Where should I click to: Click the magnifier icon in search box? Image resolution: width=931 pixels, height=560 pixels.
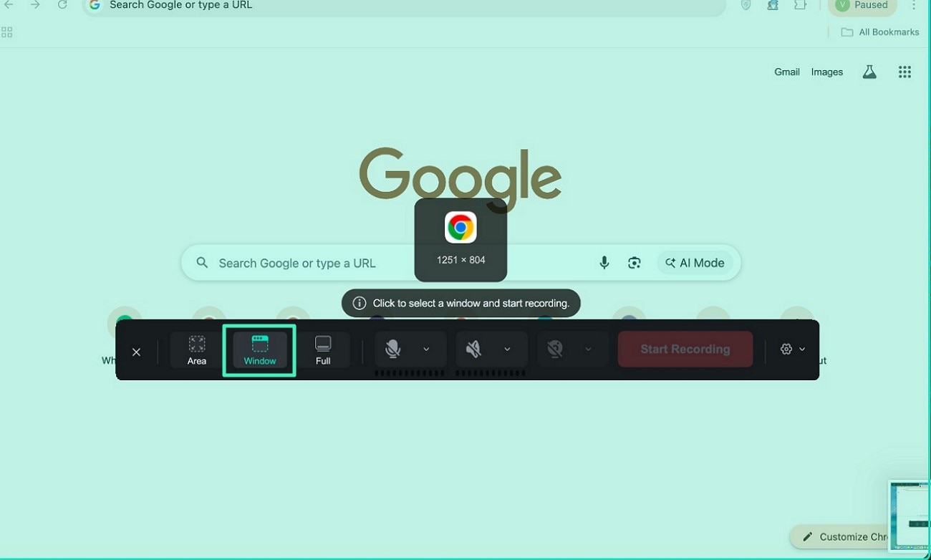pyautogui.click(x=203, y=263)
